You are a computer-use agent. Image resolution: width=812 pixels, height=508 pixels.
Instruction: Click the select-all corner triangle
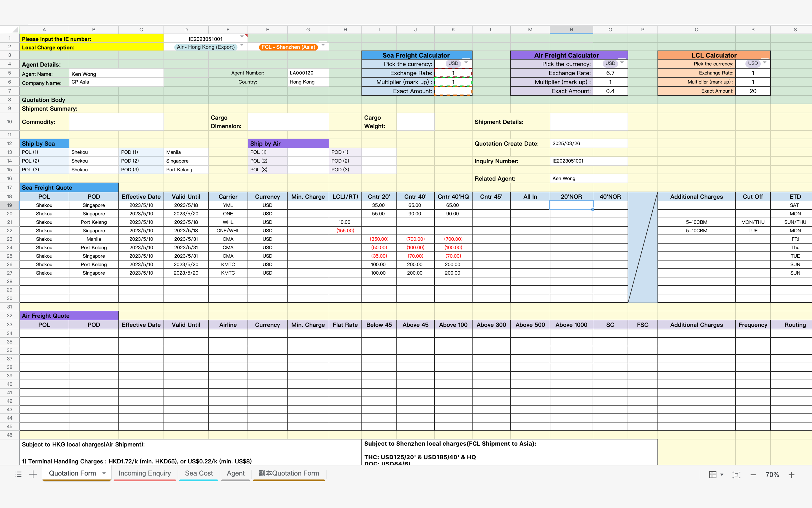click(x=15, y=30)
